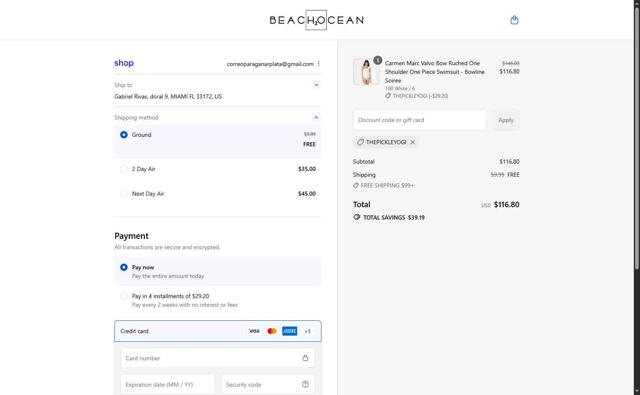Screen dimensions: 640x395
Task: Focus the Card number field
Action: coord(218,358)
